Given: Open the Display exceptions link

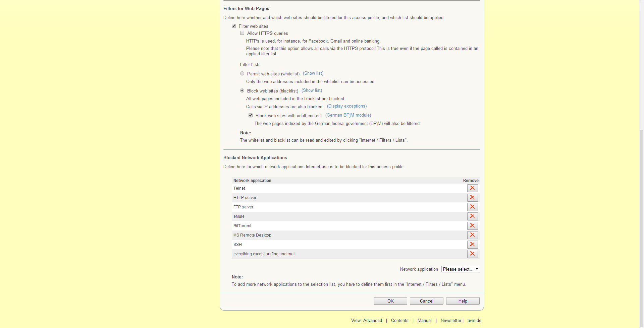Looking at the screenshot, I should point(347,106).
